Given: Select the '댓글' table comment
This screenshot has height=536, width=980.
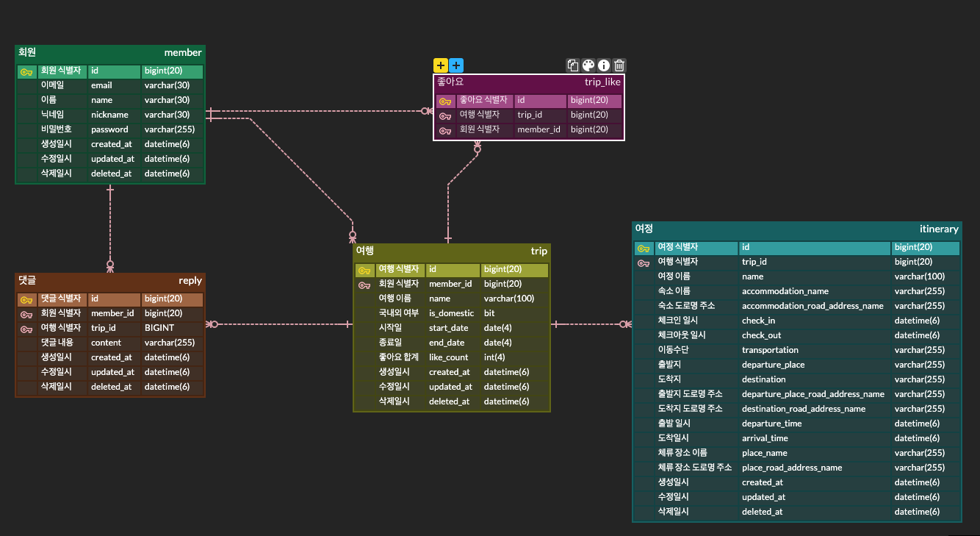Looking at the screenshot, I should pos(27,280).
